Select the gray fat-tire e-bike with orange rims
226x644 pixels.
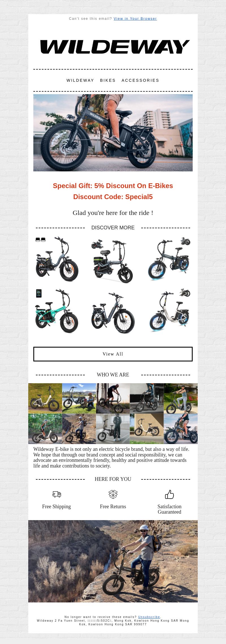(56, 260)
